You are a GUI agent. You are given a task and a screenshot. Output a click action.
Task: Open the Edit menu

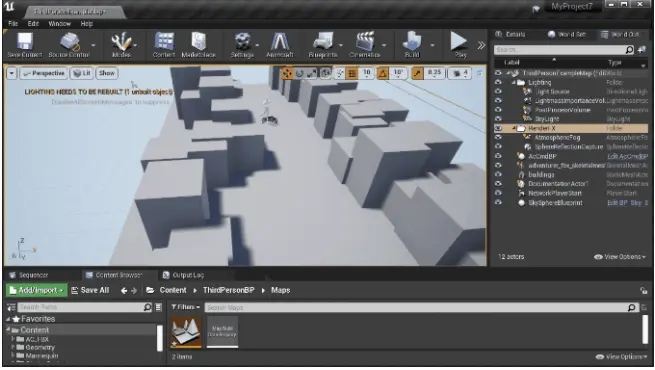[33, 24]
